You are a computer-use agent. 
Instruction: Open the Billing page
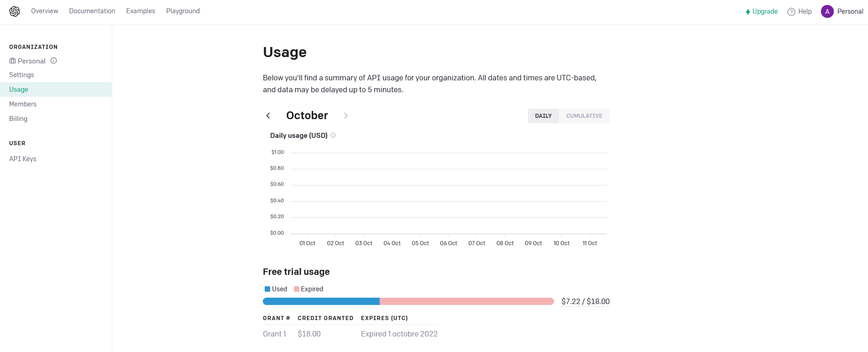point(18,119)
